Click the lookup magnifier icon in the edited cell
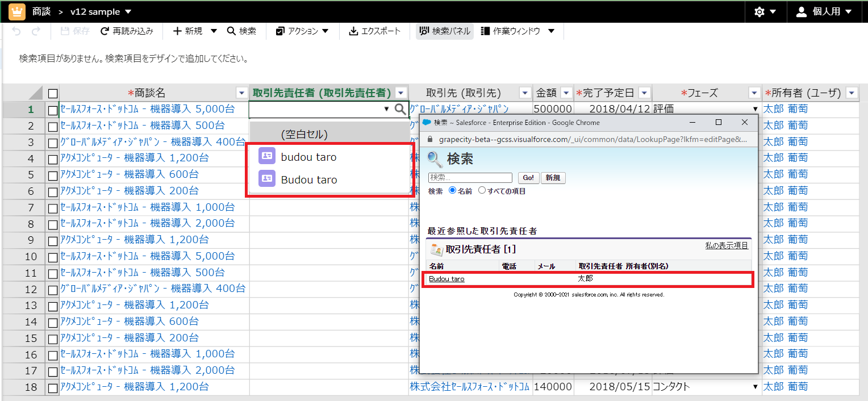Viewport: 868px width, 401px height. (x=400, y=109)
